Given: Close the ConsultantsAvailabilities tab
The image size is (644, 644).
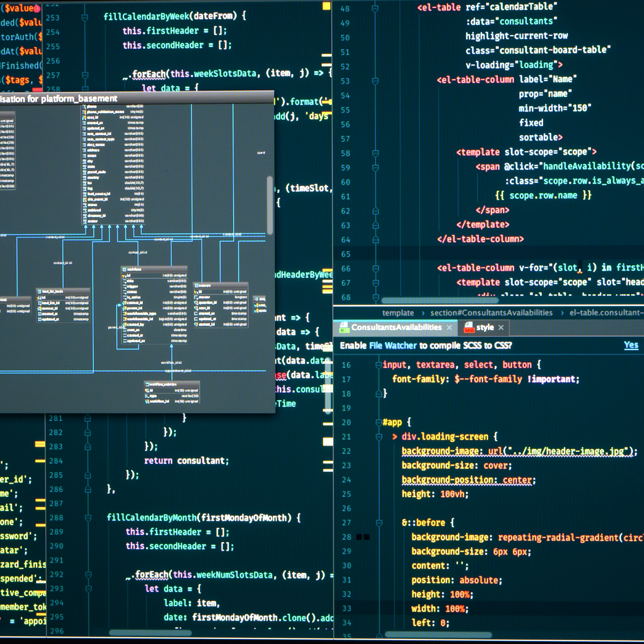Looking at the screenshot, I should click(449, 328).
